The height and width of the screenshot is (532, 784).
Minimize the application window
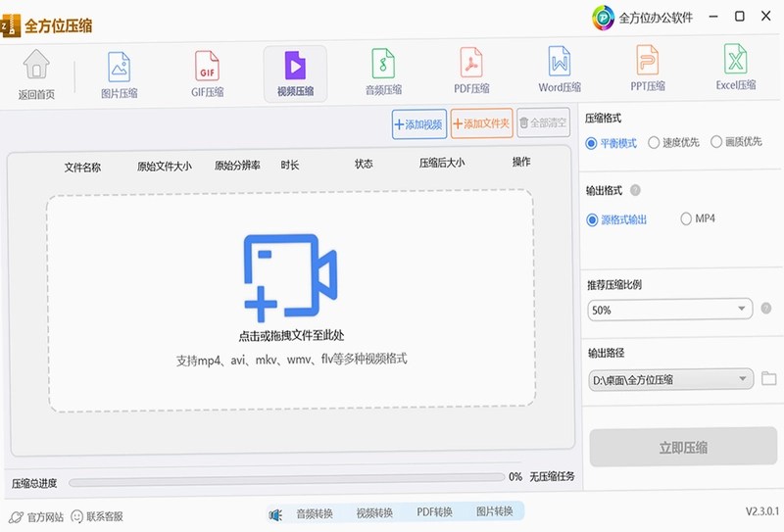(713, 17)
